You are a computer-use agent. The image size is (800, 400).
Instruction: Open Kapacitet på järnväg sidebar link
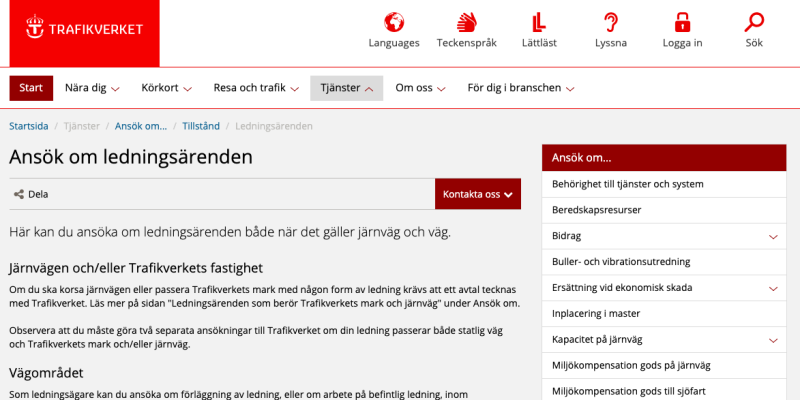click(597, 340)
